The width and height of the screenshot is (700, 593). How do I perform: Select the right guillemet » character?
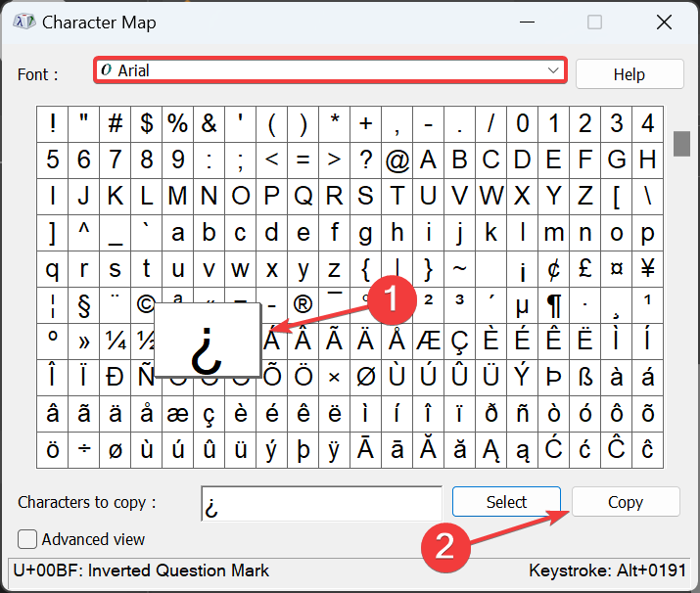[x=84, y=342]
